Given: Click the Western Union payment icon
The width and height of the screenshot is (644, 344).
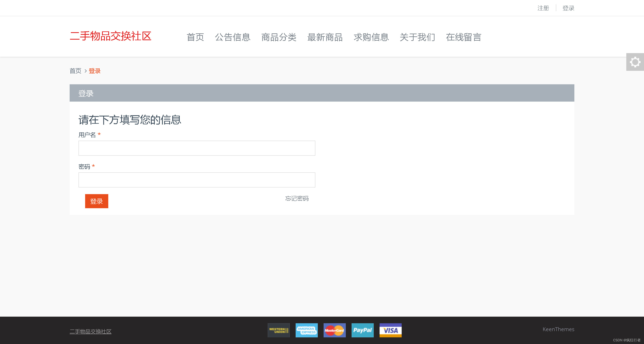Looking at the screenshot, I should pos(279,330).
